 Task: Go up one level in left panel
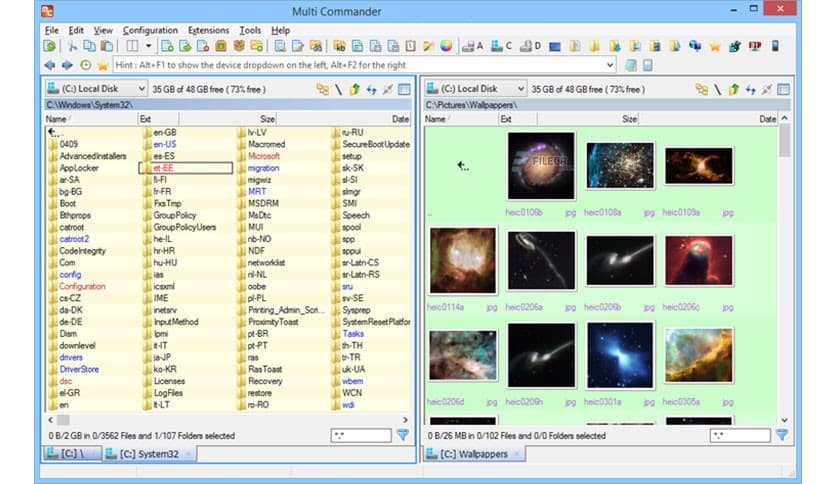tap(355, 89)
